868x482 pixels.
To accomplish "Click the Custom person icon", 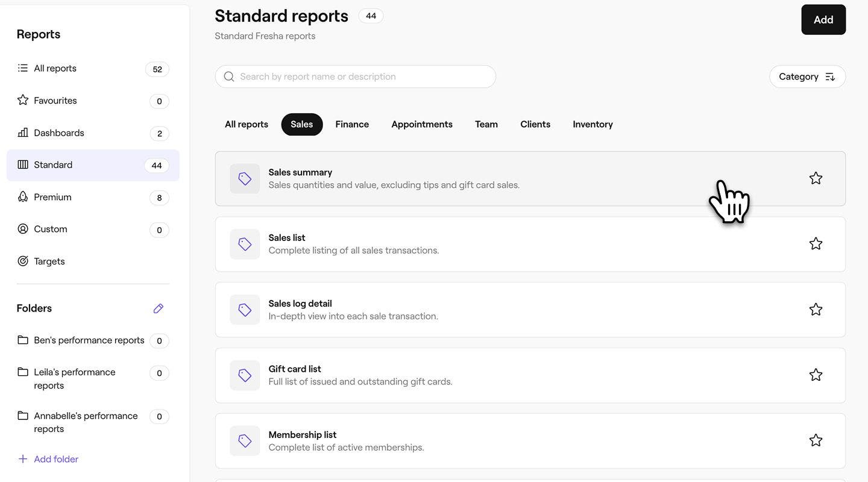I will click(x=23, y=229).
